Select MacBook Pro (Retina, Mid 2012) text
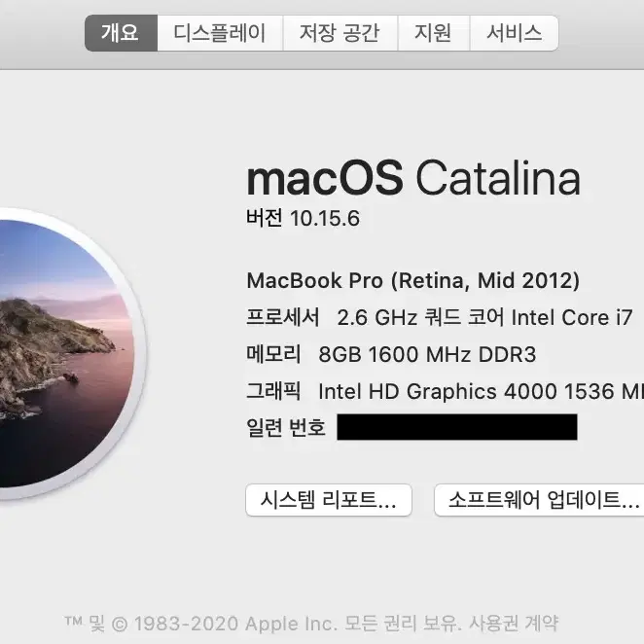 tap(412, 281)
